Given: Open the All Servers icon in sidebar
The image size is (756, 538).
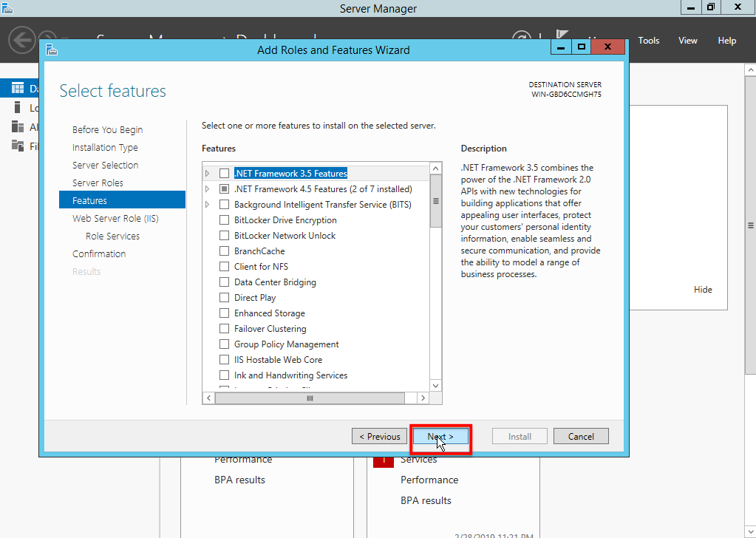Looking at the screenshot, I should [x=18, y=127].
